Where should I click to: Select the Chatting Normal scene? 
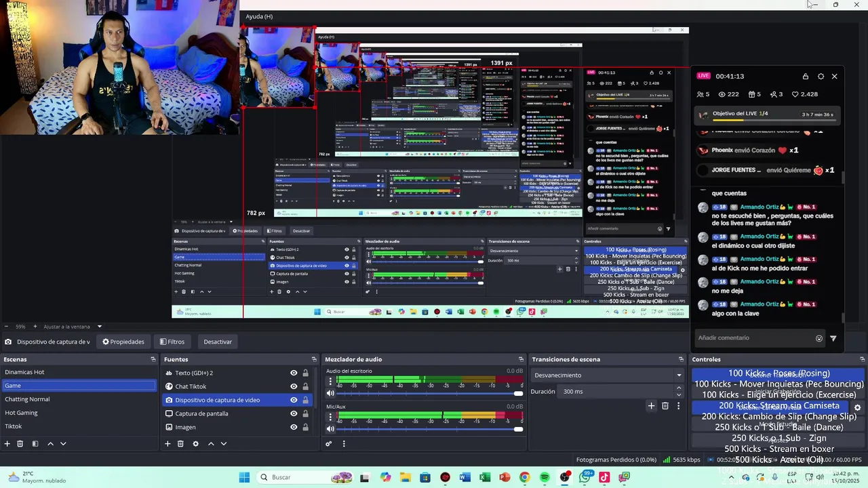click(79, 399)
